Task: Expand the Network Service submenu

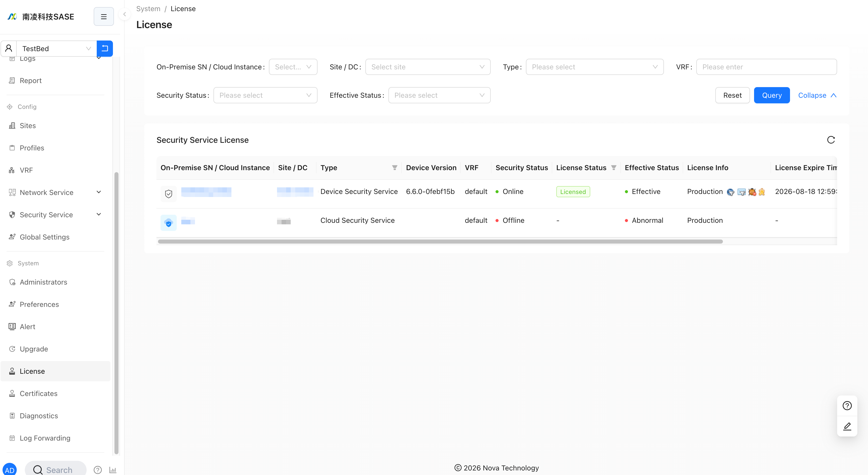Action: point(99,192)
